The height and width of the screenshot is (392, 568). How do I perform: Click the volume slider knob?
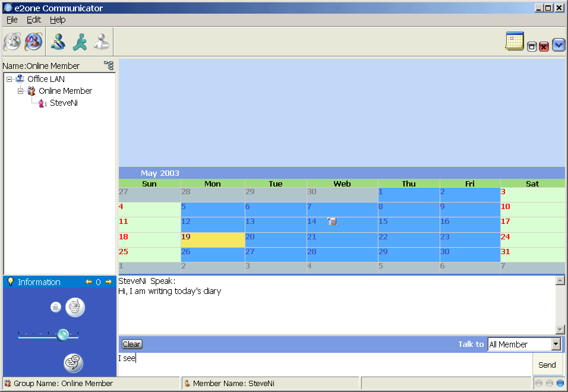tap(62, 335)
